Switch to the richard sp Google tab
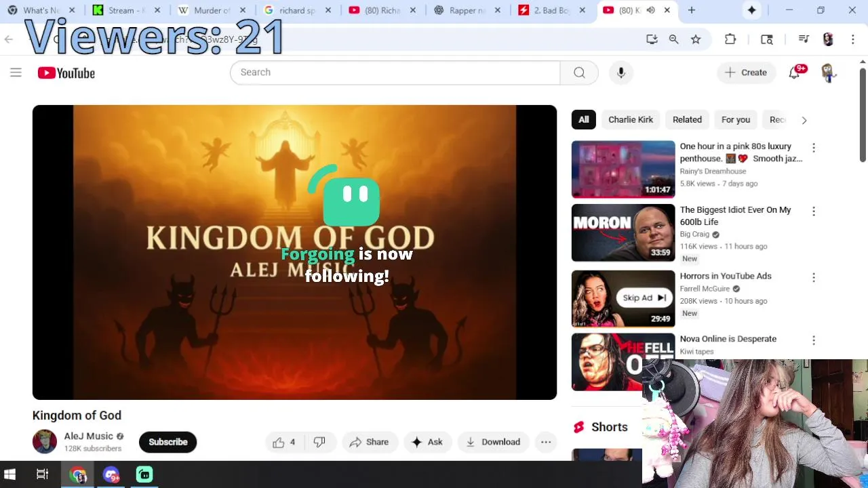This screenshot has height=488, width=868. click(296, 10)
